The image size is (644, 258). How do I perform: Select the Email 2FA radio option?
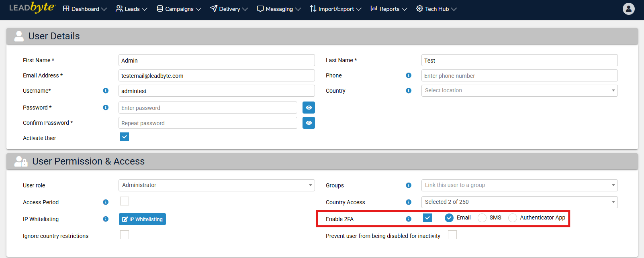[x=449, y=218]
